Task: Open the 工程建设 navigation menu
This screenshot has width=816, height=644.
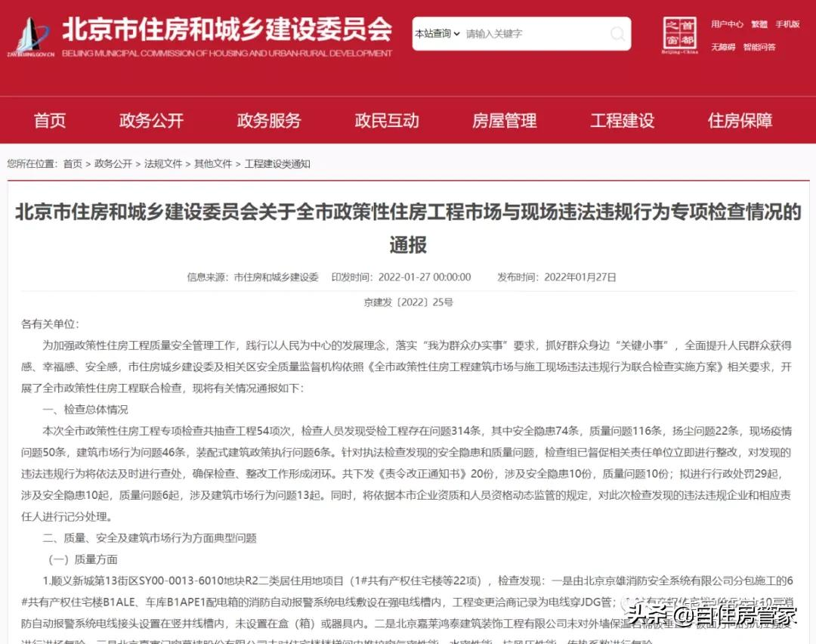Action: click(622, 120)
